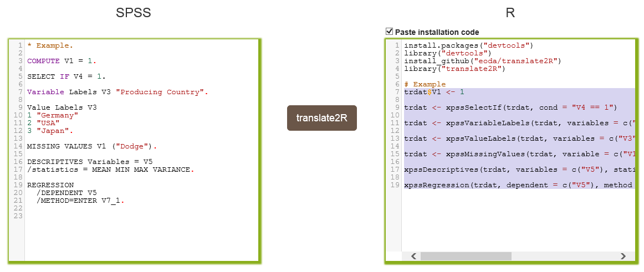Click the MISSING VALUES V1 line
The image size is (644, 272).
click(92, 147)
